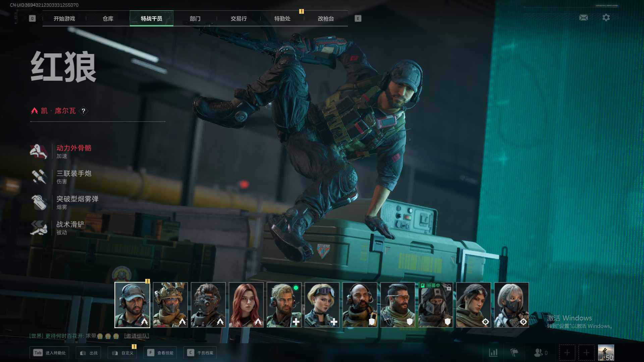
Task: Go to the 交易行 tab
Action: pyautogui.click(x=239, y=19)
